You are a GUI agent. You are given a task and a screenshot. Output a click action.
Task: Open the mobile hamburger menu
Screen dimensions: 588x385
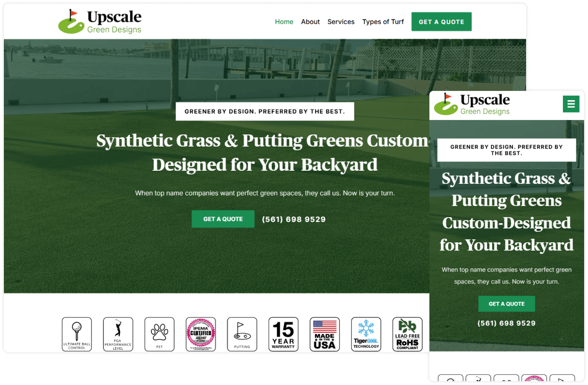tap(571, 104)
